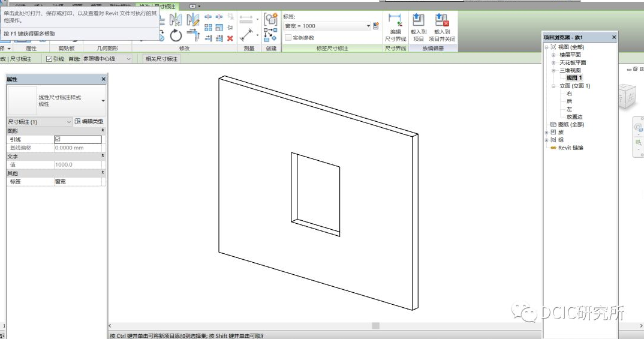Screen dimensions: 644x339
Task: Click the Create Parameter icon beside label dropdown
Action: pyautogui.click(x=376, y=26)
